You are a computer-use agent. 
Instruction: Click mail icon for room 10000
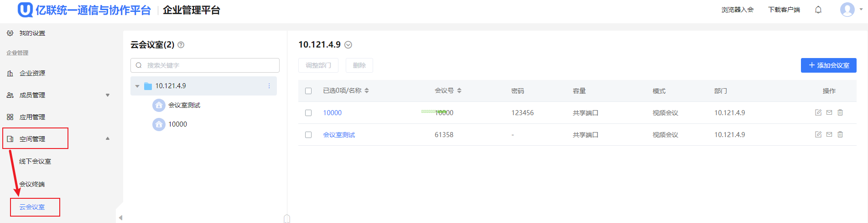[x=829, y=112]
